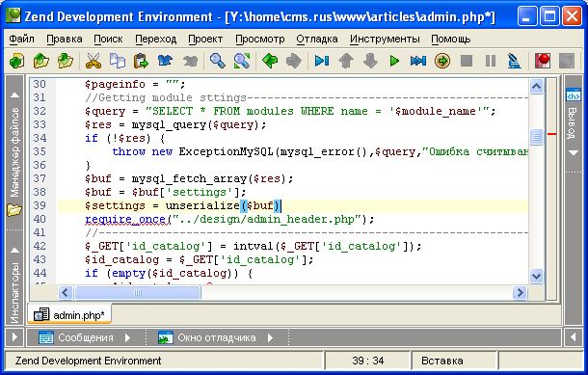Click the red error marker in margin
The width and height of the screenshot is (588, 375).
pyautogui.click(x=551, y=133)
